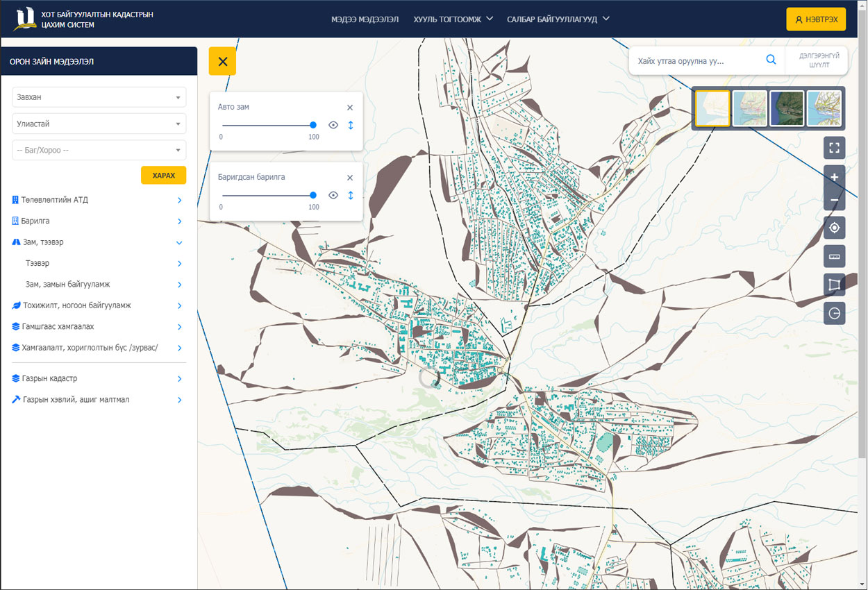Zoom in on the map
This screenshot has height=590, width=868.
pyautogui.click(x=834, y=177)
